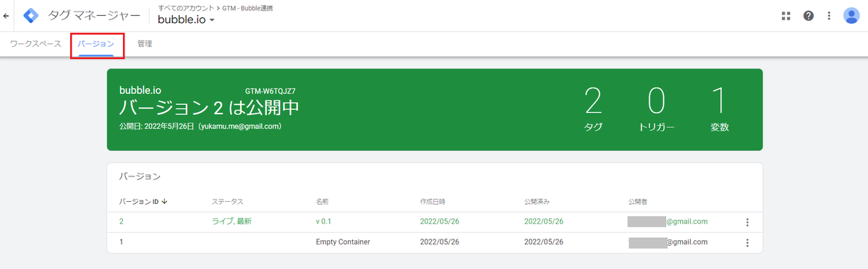Image resolution: width=868 pixels, height=269 pixels.
Task: Click the 変数 count showing 1
Action: coord(720,109)
